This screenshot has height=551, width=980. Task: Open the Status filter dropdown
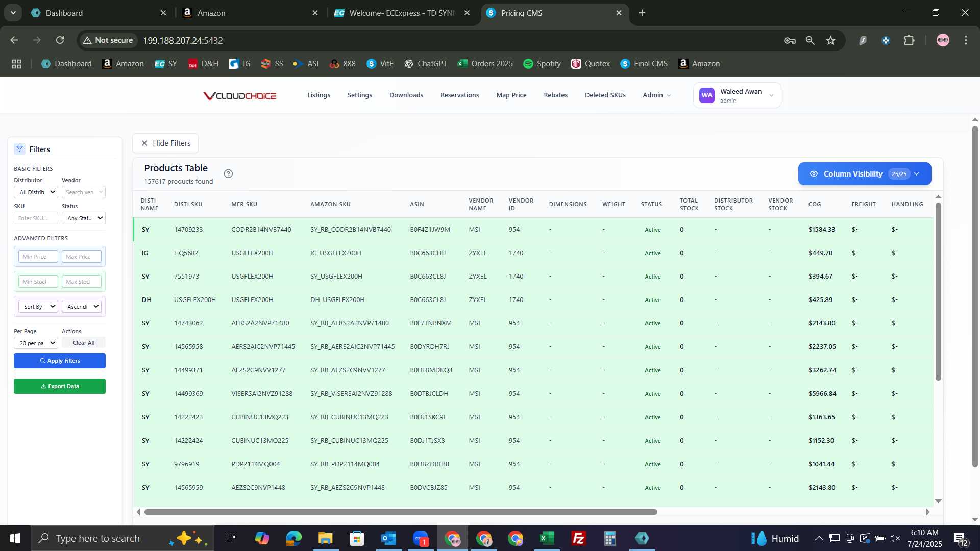[84, 218]
